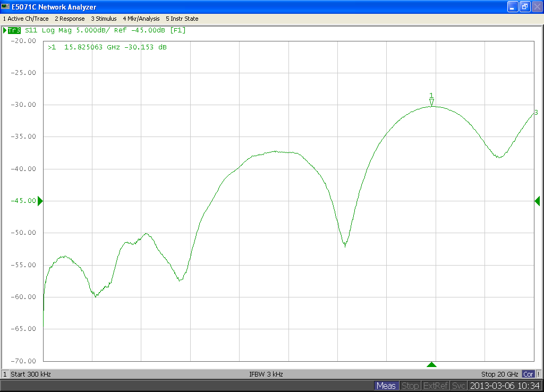
Task: Click channel number 1 in status bar
Action: click(5, 374)
